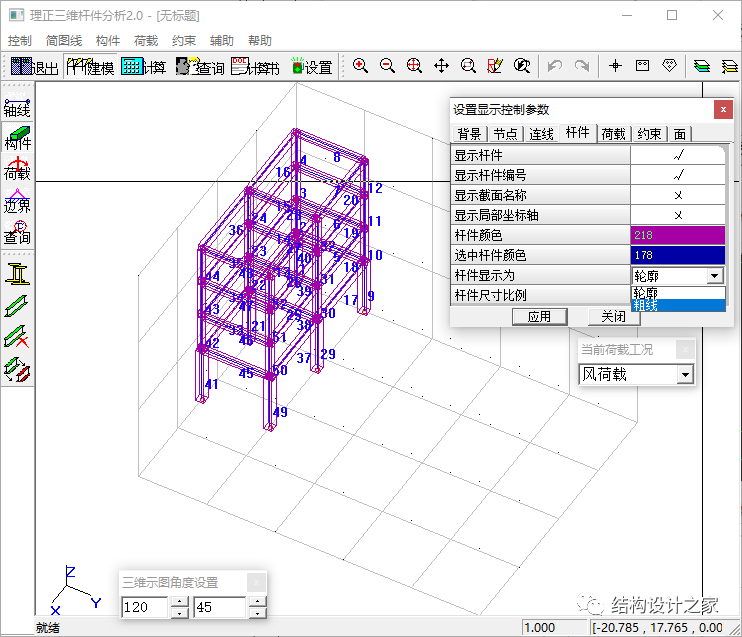The height and width of the screenshot is (637, 742).
Task: Open the 设置 settings toolbar icon
Action: click(x=311, y=67)
